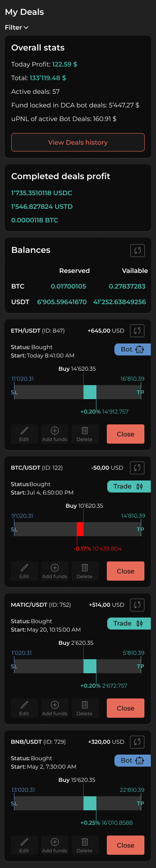Viewport: 156px width, 868px height.
Task: Add funds to BTC/USDT deal
Action: coord(55,571)
